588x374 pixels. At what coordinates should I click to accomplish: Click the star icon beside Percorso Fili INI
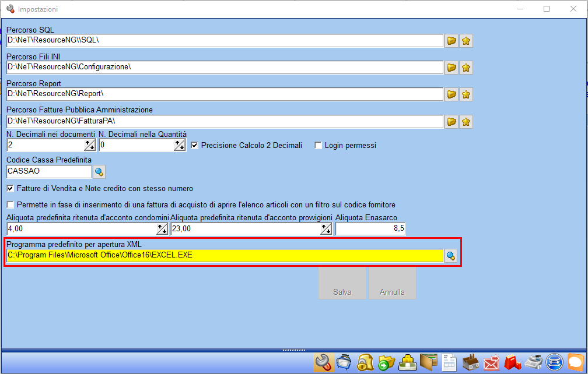coord(466,68)
